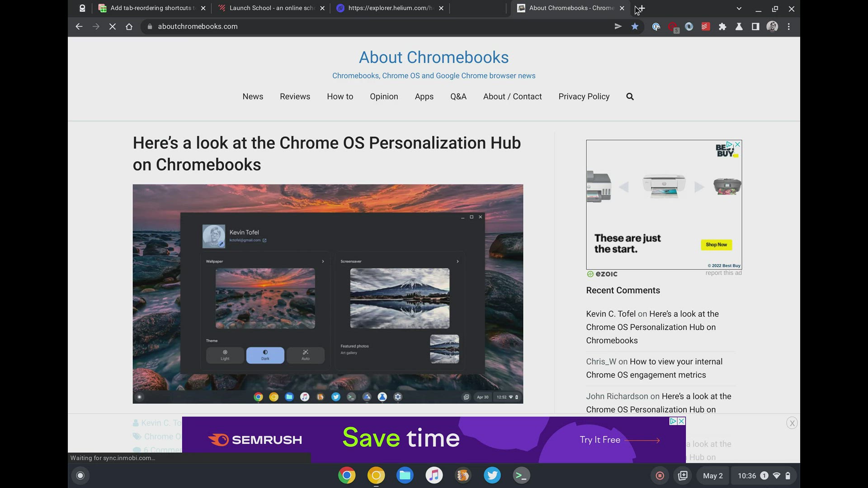868x488 pixels.
Task: Dismiss the bottom banner with circled X
Action: [792, 423]
